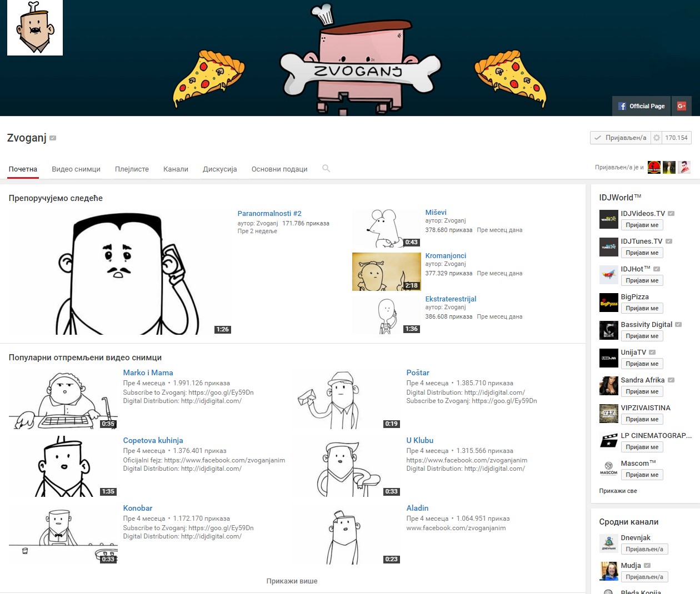Open the Facebook Official Page link
This screenshot has height=594, width=700.
[642, 106]
